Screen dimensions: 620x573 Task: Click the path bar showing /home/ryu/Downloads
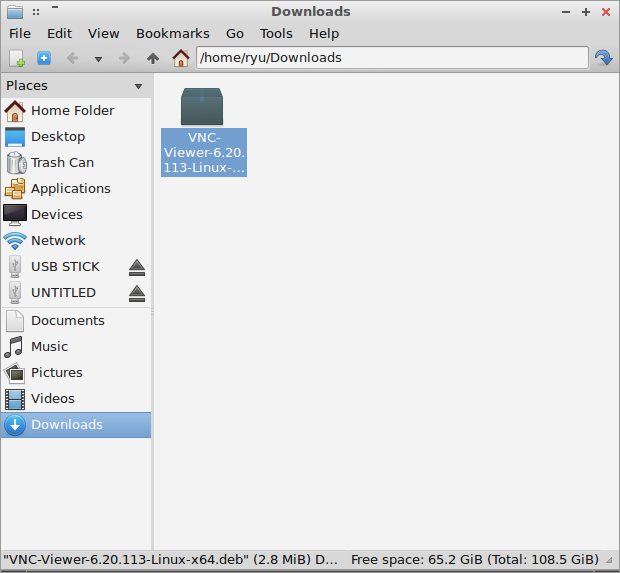[x=392, y=58]
